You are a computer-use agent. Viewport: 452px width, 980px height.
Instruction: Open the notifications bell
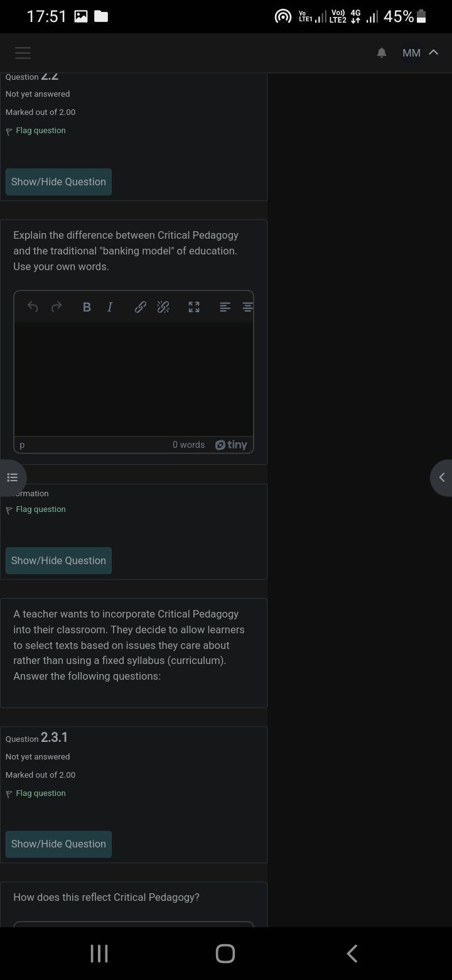click(x=381, y=53)
